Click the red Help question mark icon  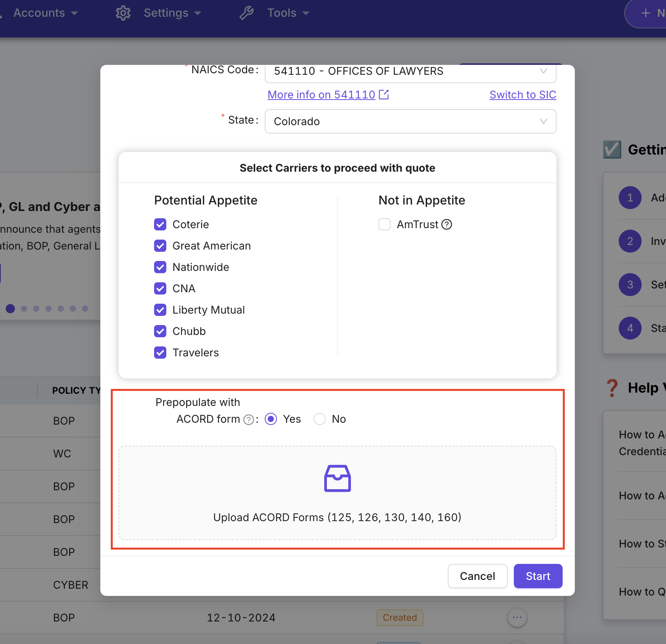tap(612, 388)
